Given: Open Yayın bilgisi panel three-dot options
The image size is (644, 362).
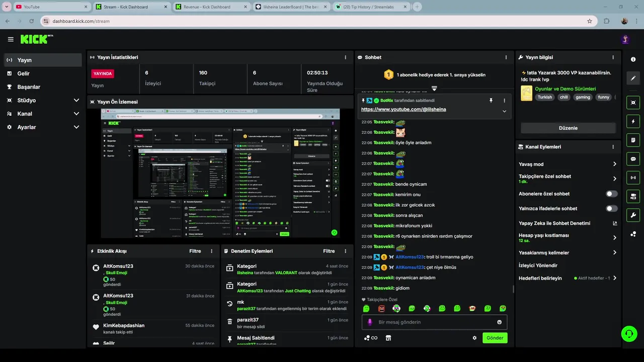Looking at the screenshot, I should pos(613,57).
